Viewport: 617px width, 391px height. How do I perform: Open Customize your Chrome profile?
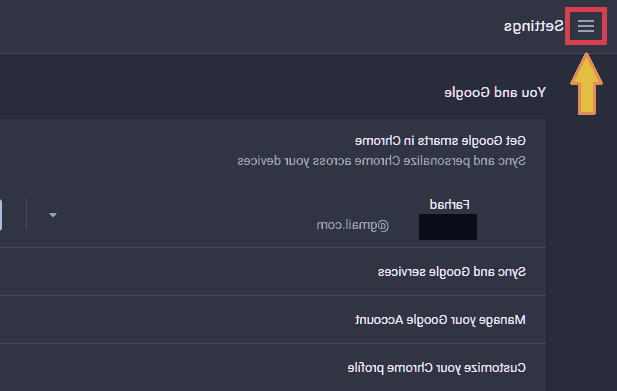point(436,368)
